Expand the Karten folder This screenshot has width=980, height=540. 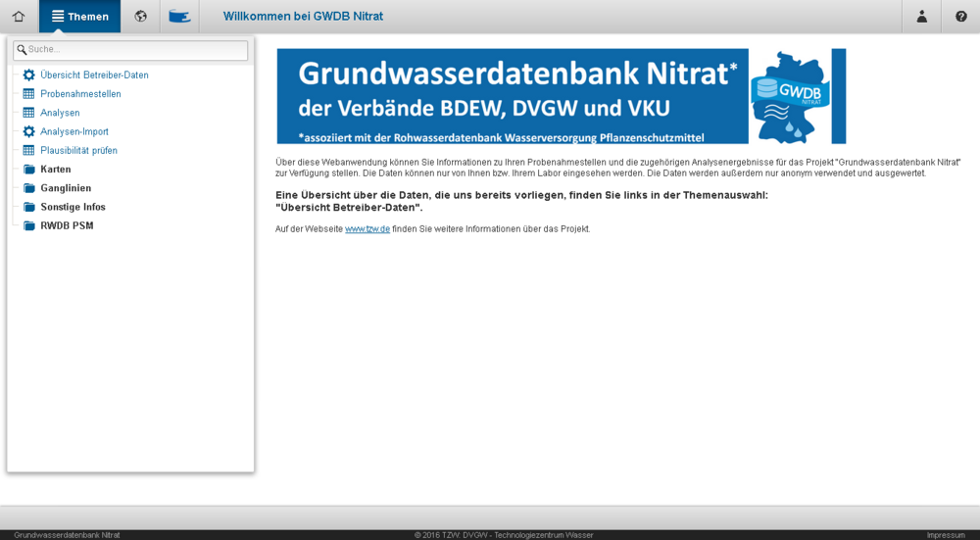click(55, 170)
